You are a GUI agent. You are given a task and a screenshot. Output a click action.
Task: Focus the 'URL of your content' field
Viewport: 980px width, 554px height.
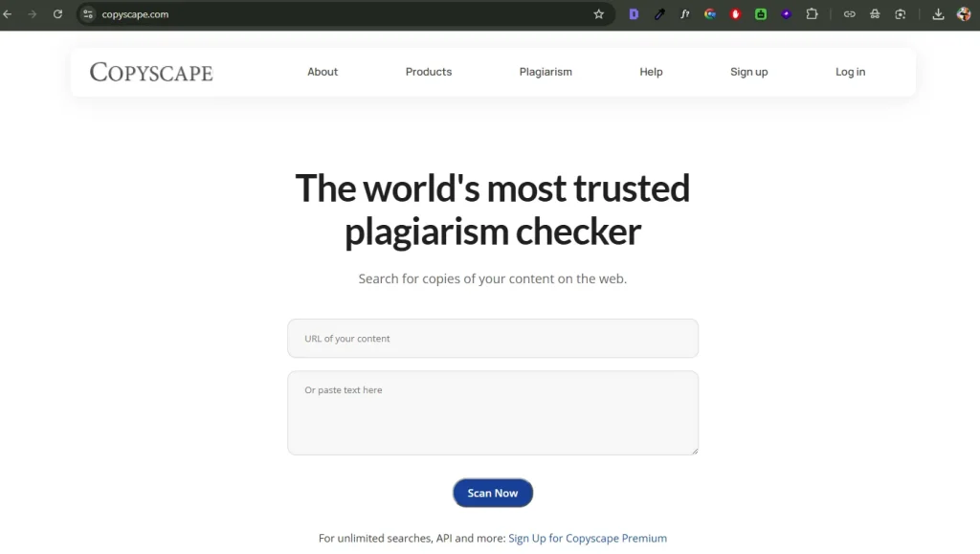[493, 339]
